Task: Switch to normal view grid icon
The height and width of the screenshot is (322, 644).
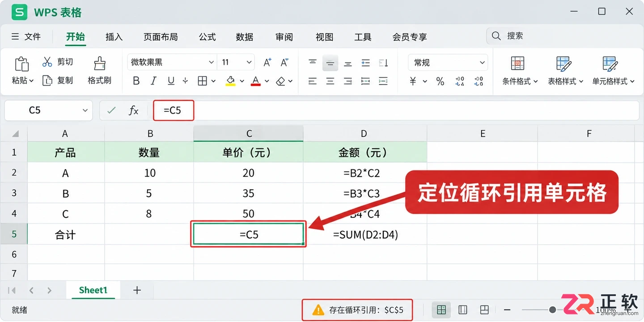Action: [441, 309]
